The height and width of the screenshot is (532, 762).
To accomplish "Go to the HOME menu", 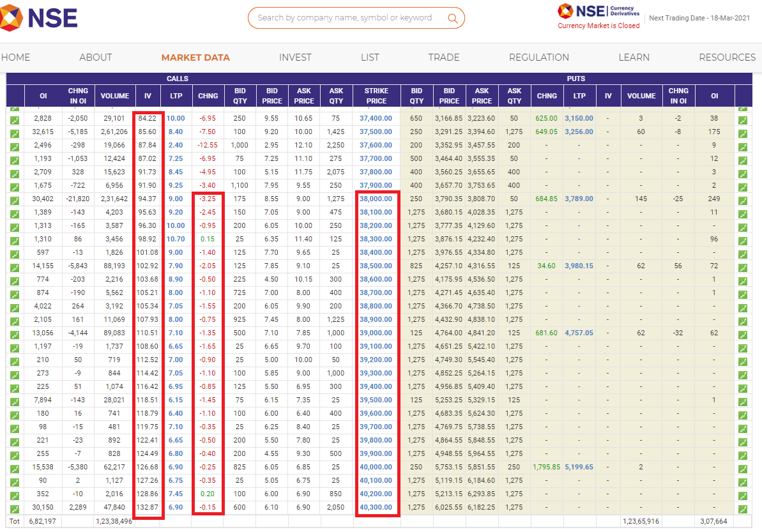I will tap(15, 57).
